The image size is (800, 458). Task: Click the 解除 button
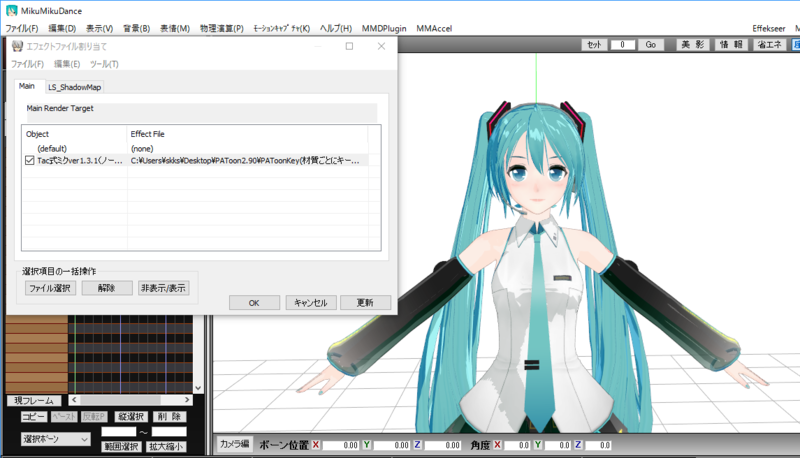[x=107, y=288]
